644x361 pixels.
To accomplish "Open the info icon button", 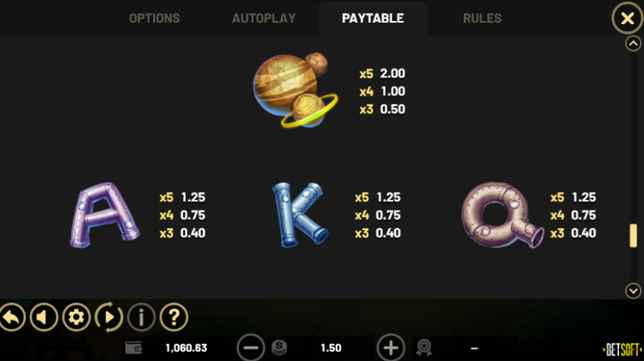I will click(x=142, y=317).
